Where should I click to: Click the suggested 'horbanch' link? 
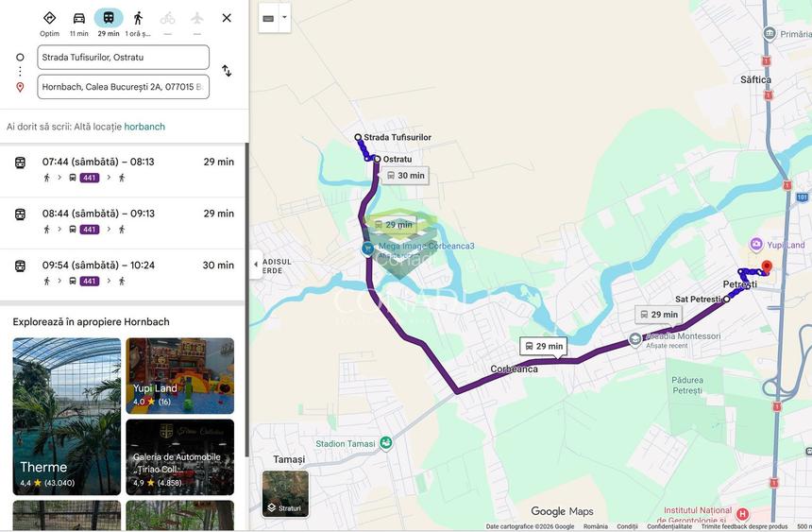[144, 127]
